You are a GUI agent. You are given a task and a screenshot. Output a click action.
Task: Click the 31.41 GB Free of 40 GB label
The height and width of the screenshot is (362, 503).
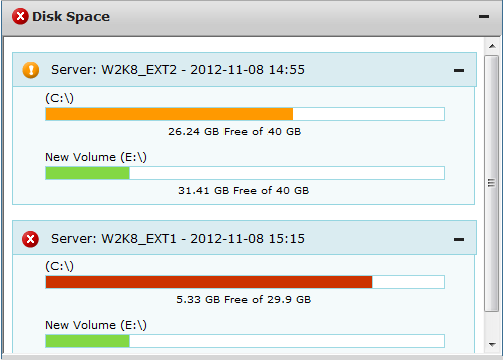tap(243, 191)
